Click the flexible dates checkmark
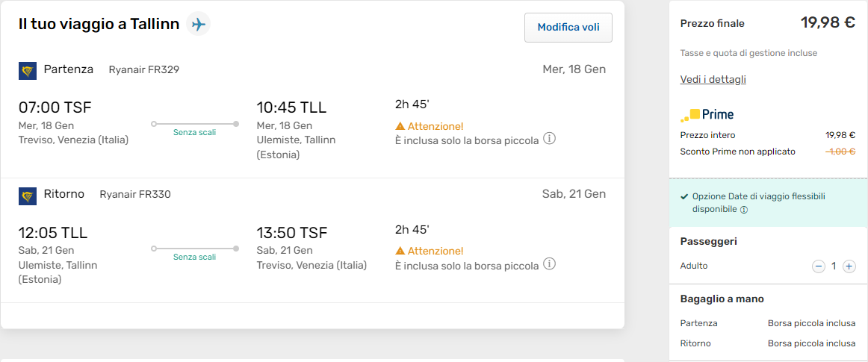 (x=684, y=196)
